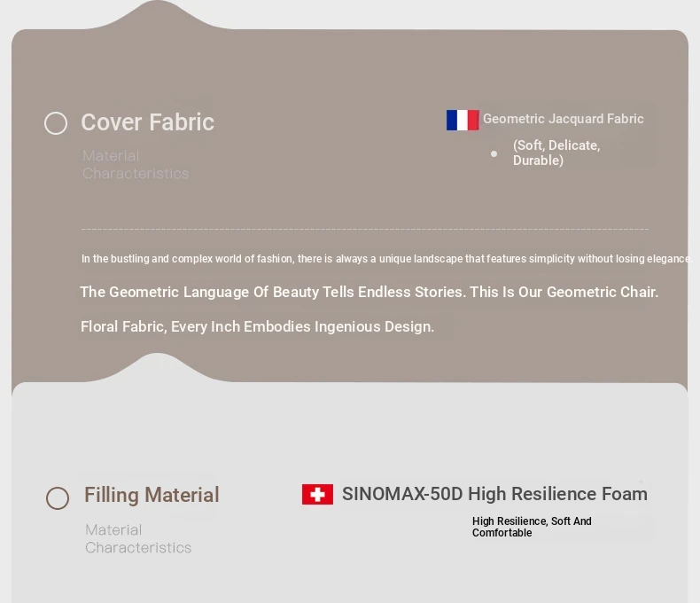This screenshot has width=700, height=603.
Task: Click the curved bump atop the light gray panel
Action: point(157,365)
